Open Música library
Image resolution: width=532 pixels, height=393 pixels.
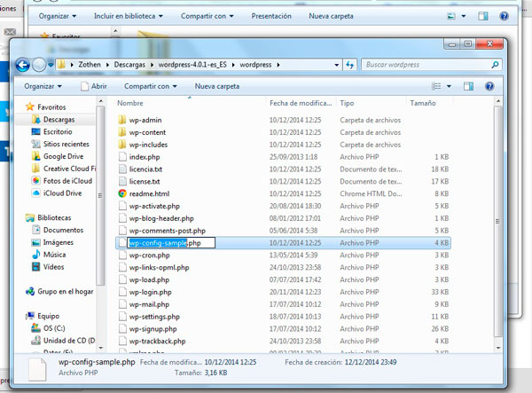coord(49,255)
